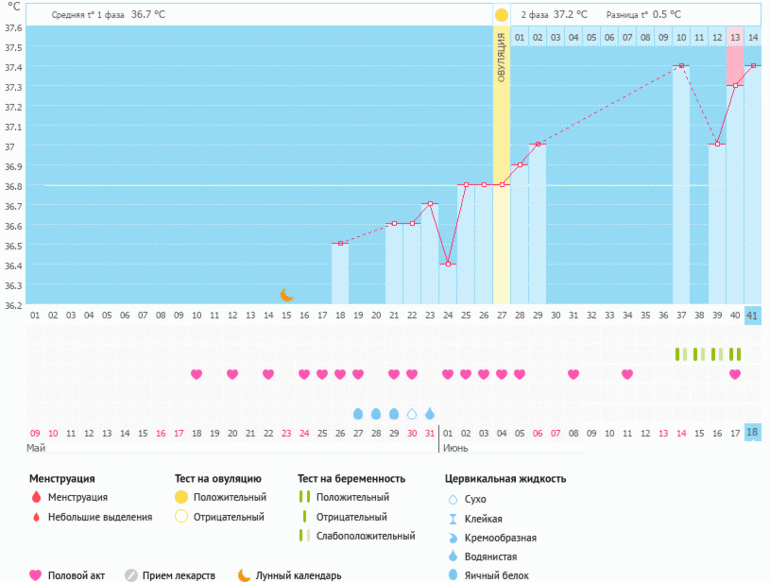This screenshot has width=770, height=582.
Task: Select the highlighted cycle day 41 cell
Action: click(x=753, y=315)
